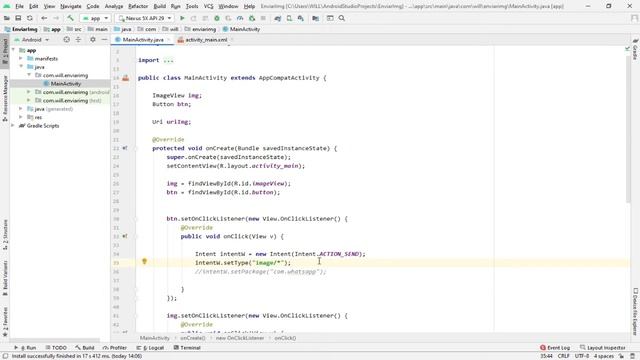Image resolution: width=640 pixels, height=360 pixels.
Task: Click the Debug app bug icon
Action: 217,18
